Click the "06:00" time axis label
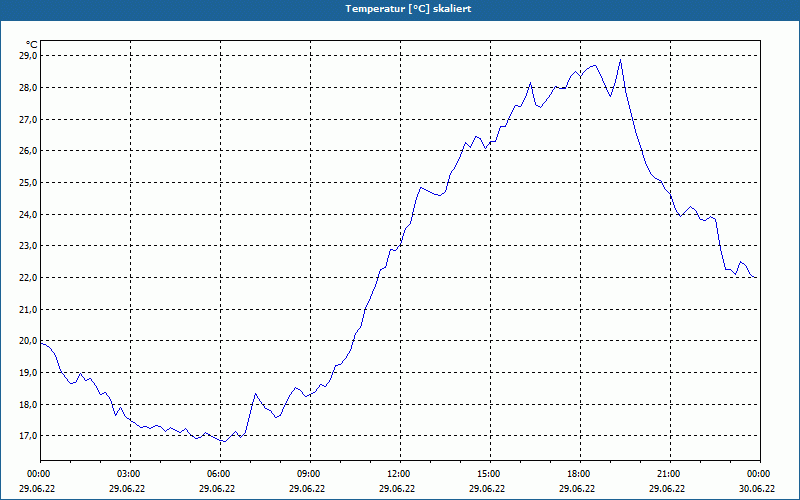Viewport: 800px width, 500px height. pyautogui.click(x=218, y=474)
